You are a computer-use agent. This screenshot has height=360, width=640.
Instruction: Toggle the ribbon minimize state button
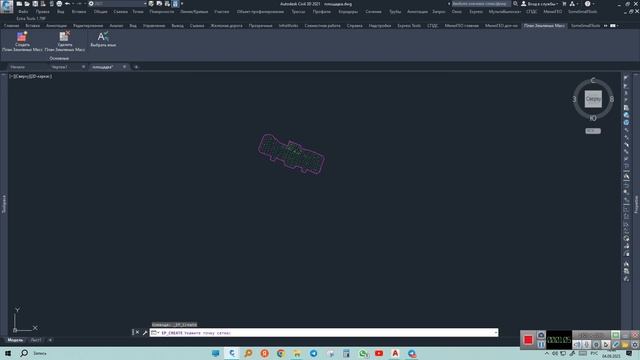613,26
